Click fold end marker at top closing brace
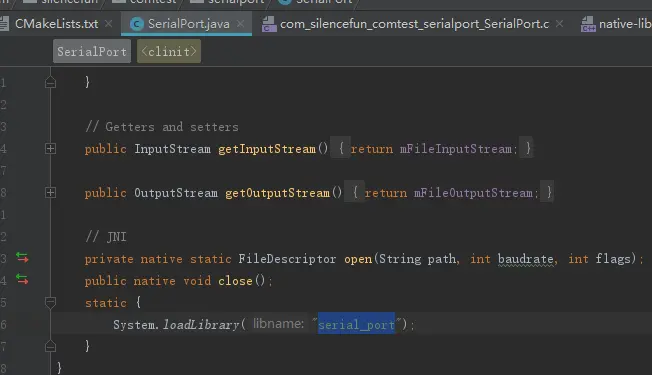652x375 pixels. [50, 82]
